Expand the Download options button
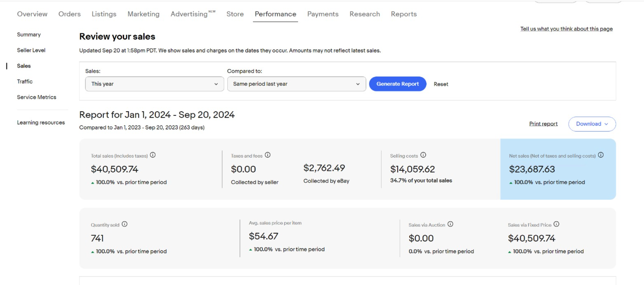 592,124
